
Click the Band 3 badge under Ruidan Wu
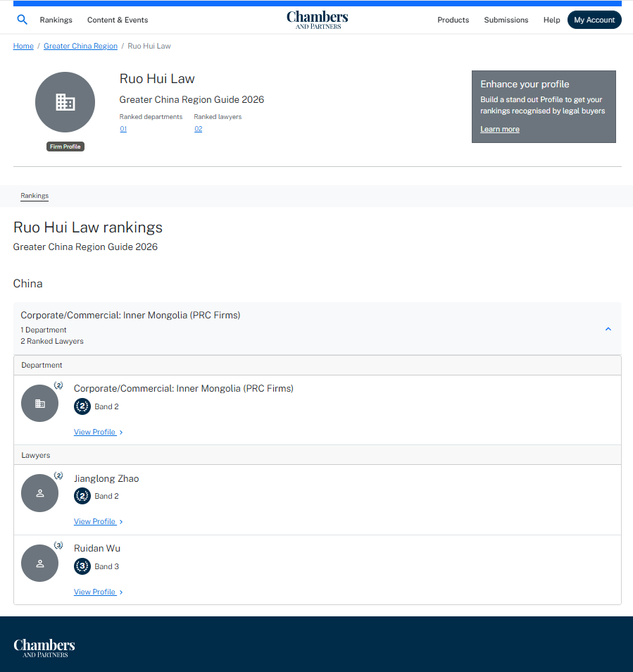pos(82,566)
